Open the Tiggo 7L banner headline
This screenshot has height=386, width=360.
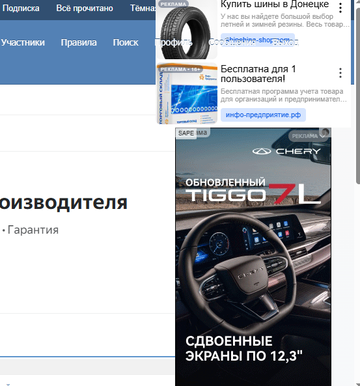pos(253,191)
